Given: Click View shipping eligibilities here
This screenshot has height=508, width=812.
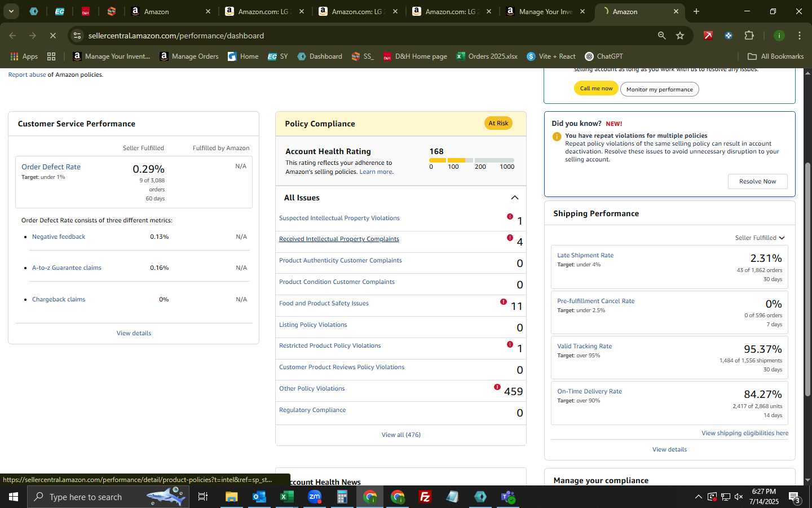Looking at the screenshot, I should (x=744, y=433).
